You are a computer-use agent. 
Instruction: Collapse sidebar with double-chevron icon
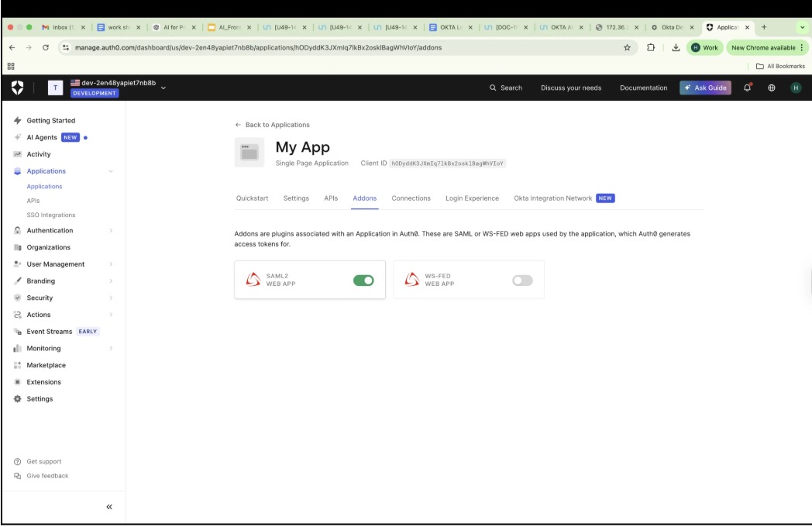pos(109,507)
